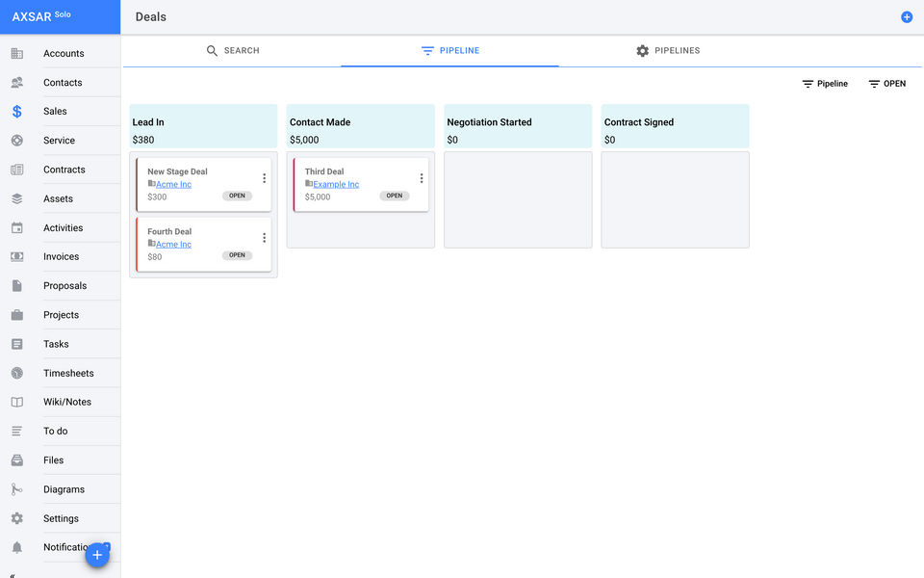Toggle the OPEN status filter
Image resolution: width=924 pixels, height=578 pixels.
tap(886, 84)
